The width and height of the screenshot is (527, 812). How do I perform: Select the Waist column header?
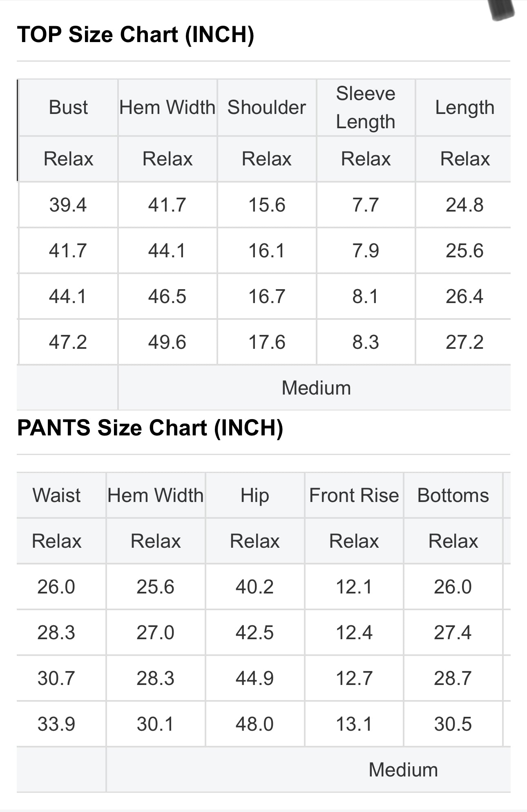(57, 495)
